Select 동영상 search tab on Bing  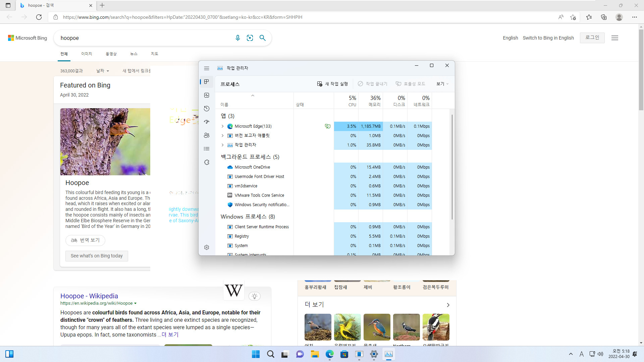(x=111, y=54)
